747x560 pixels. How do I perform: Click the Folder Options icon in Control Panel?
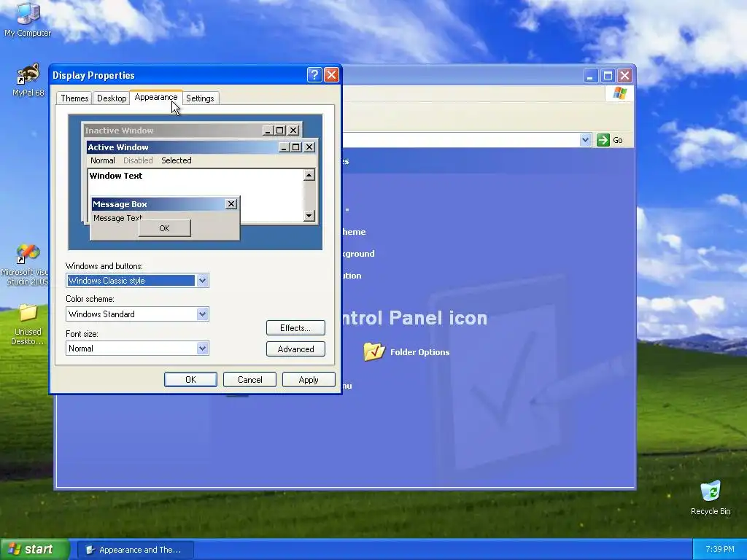[x=374, y=351]
